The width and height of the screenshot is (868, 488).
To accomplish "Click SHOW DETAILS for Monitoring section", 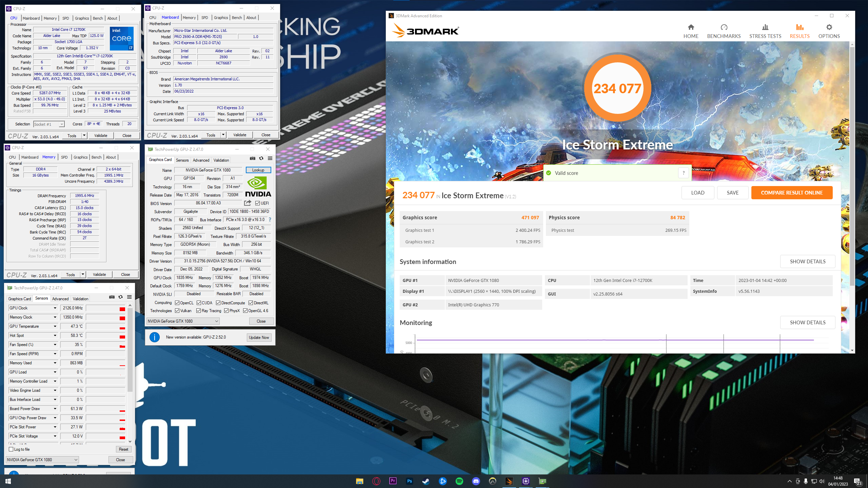I will click(807, 322).
